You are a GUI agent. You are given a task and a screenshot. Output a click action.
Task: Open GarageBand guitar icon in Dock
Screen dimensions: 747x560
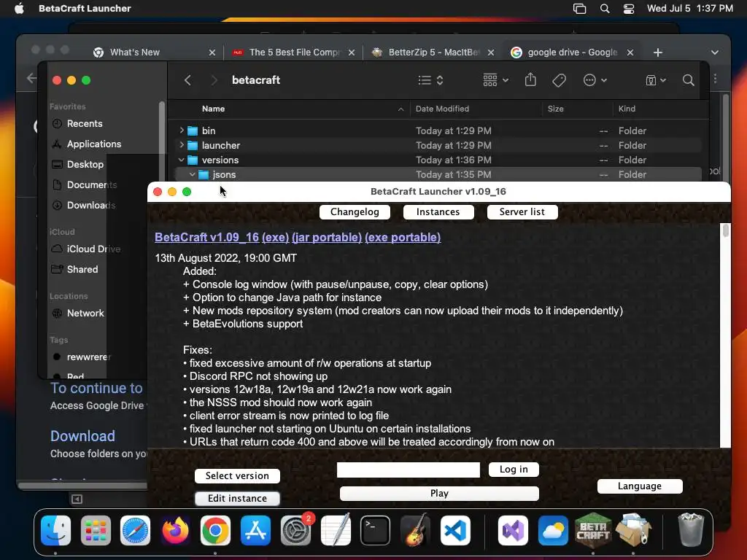[x=415, y=531]
